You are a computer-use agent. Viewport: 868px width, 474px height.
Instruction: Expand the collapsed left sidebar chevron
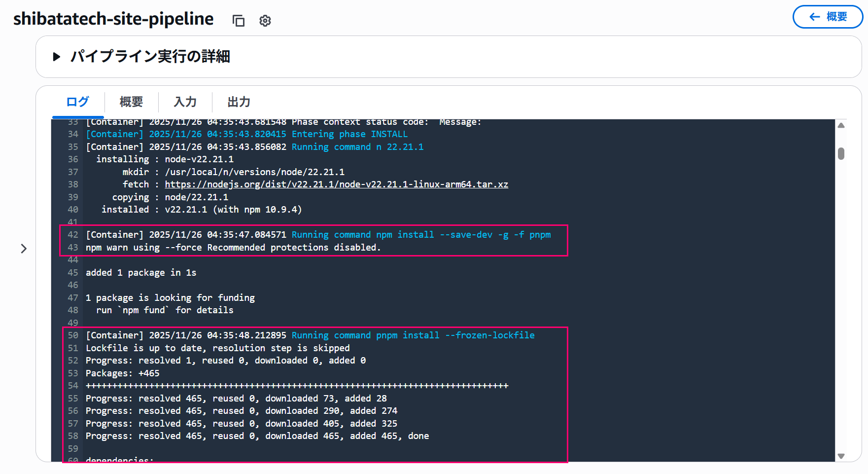click(24, 249)
